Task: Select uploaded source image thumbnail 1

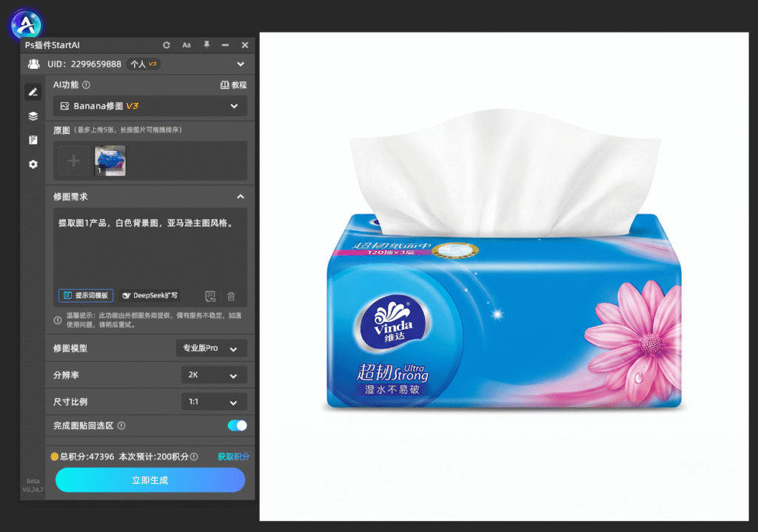Action: [x=110, y=161]
